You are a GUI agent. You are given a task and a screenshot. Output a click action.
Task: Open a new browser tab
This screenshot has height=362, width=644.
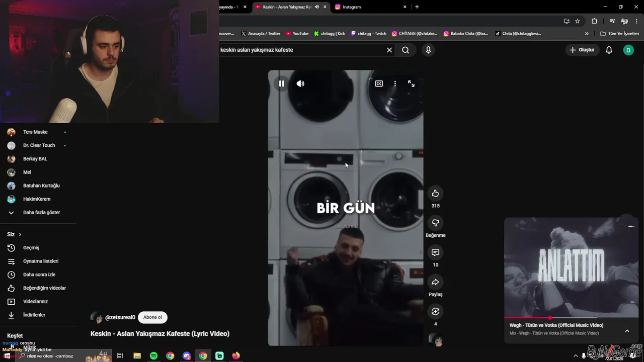click(417, 7)
